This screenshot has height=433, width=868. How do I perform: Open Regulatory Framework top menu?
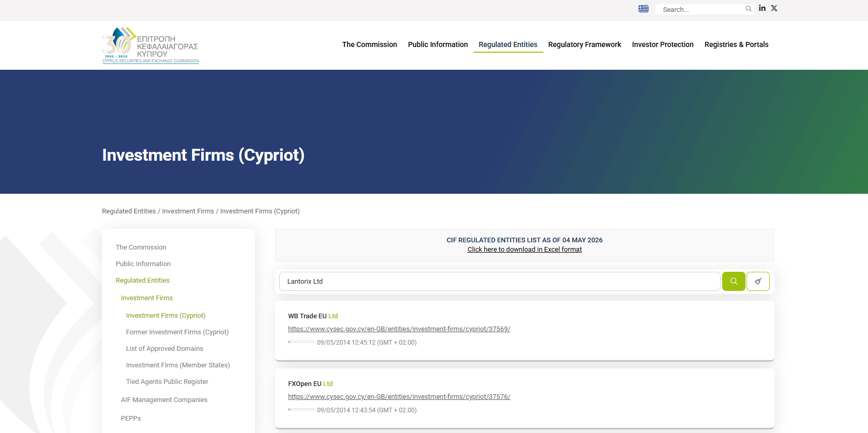click(585, 44)
